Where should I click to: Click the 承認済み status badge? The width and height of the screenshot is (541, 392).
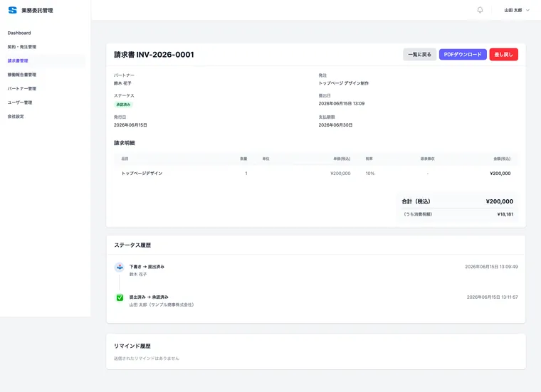click(124, 105)
